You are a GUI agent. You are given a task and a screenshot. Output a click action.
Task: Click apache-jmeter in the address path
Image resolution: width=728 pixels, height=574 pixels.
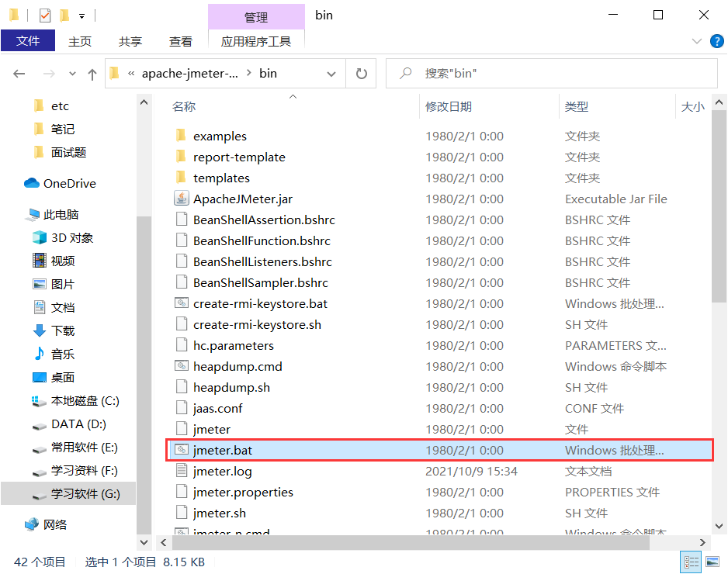(x=189, y=74)
